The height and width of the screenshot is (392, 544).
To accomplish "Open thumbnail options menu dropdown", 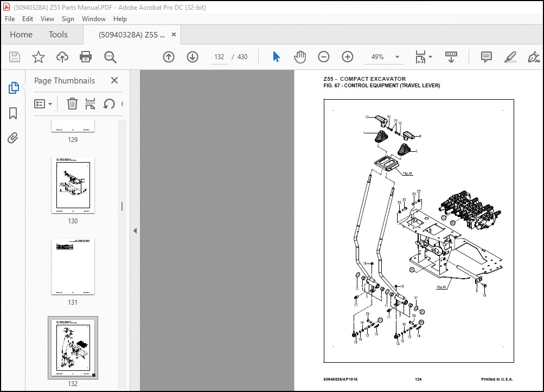I will click(x=43, y=104).
